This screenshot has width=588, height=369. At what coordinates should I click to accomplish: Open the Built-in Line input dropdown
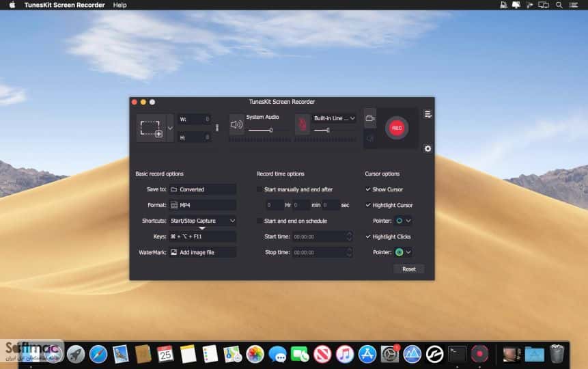click(x=334, y=118)
